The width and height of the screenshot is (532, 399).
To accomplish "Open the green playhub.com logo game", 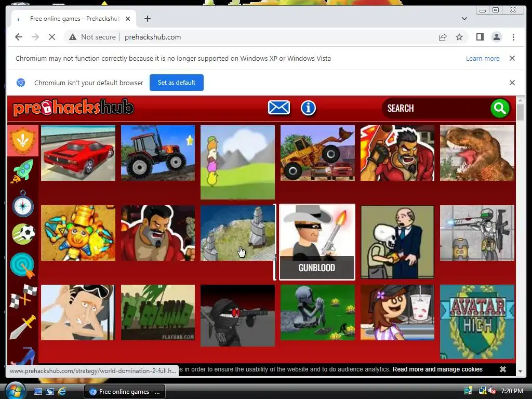I will tap(158, 312).
